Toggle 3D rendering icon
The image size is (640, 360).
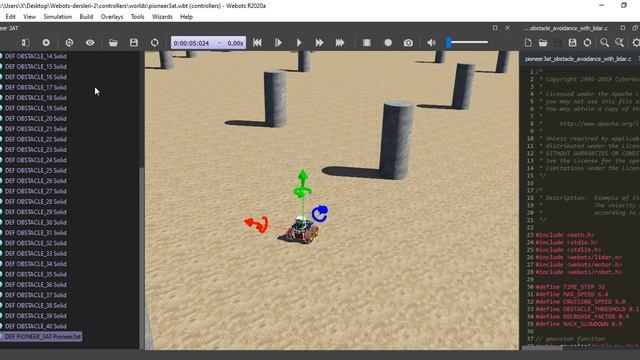[367, 42]
